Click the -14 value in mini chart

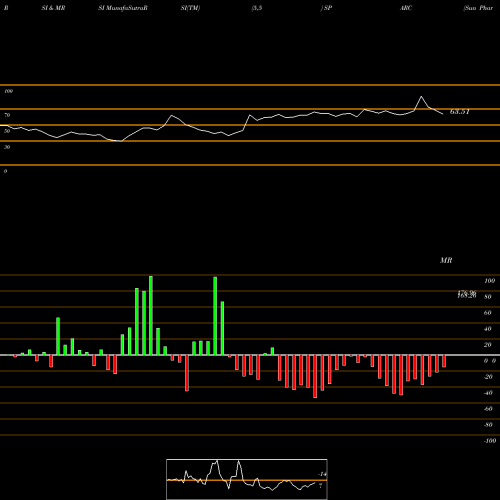click(x=322, y=474)
